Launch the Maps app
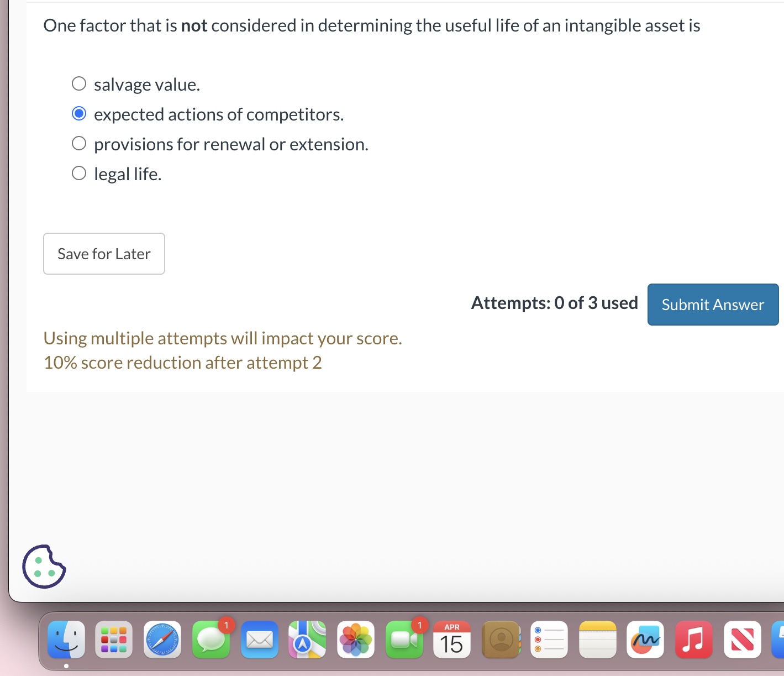 [307, 640]
